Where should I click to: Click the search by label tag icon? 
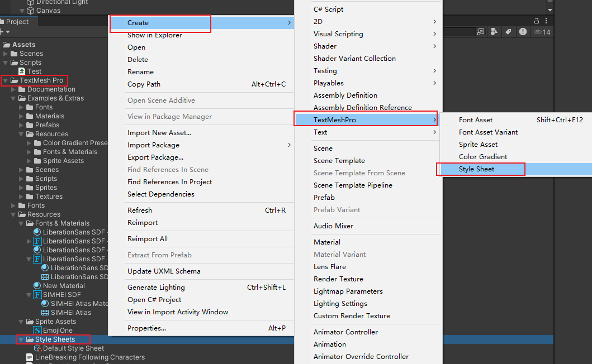508,32
